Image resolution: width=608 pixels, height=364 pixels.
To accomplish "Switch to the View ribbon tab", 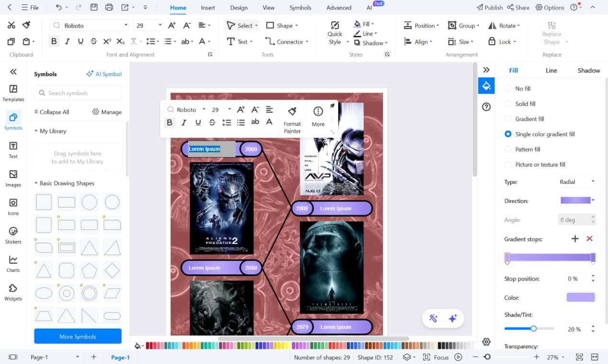I will (269, 8).
